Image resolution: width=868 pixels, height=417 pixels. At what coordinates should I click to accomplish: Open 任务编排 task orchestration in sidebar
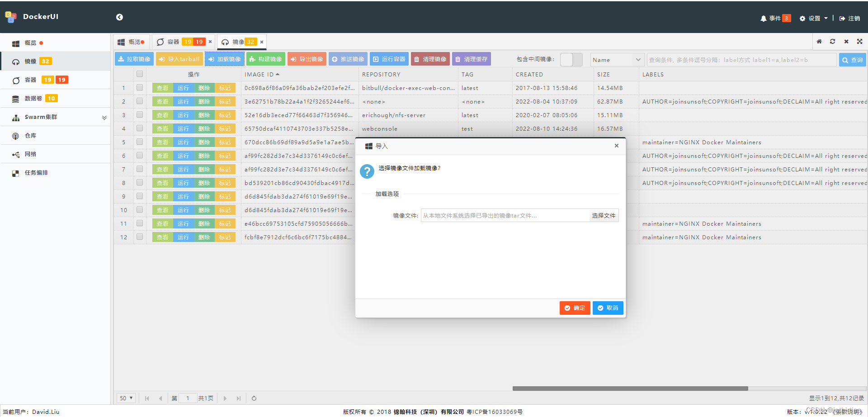[55, 173]
